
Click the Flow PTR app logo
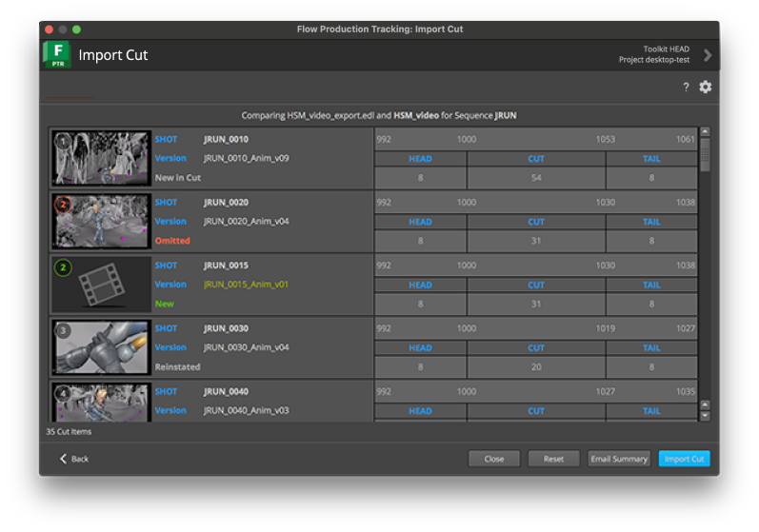(57, 54)
